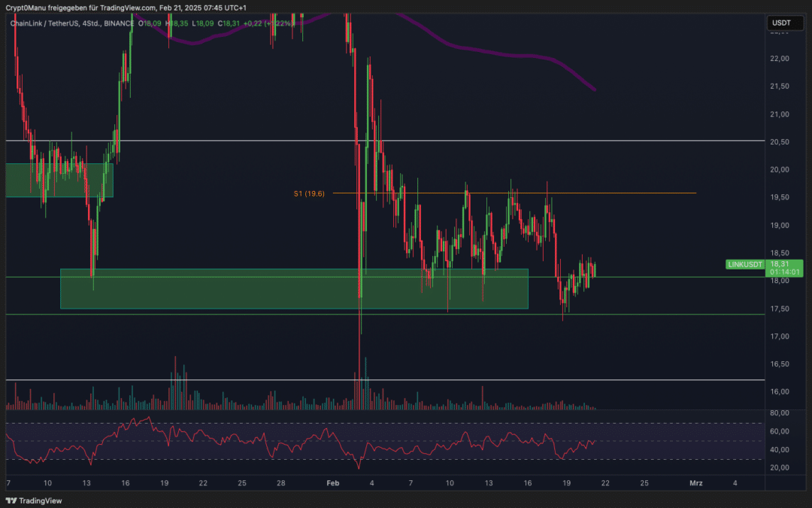Click the RSI 80,00 scale label
The image size is (812, 508).
coord(780,413)
